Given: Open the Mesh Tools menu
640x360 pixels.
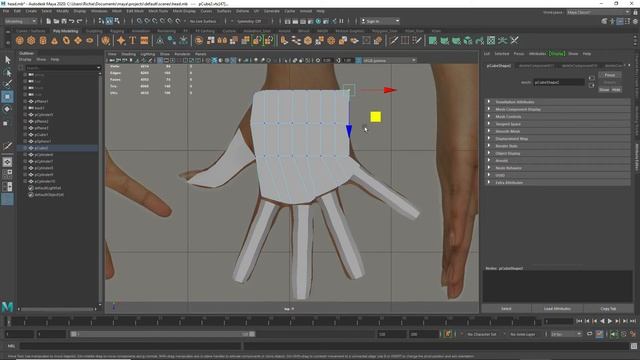Looking at the screenshot, I should pyautogui.click(x=158, y=11).
